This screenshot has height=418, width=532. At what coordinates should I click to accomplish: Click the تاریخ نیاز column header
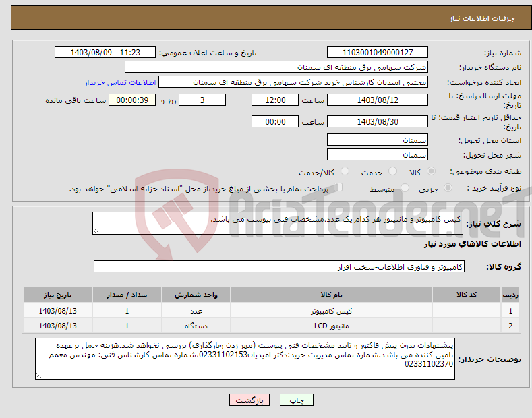point(58,295)
